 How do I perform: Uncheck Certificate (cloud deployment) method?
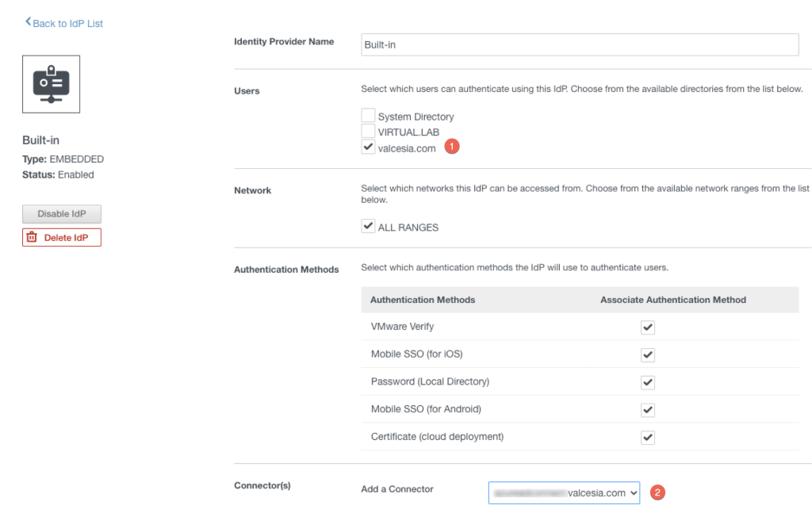click(x=648, y=437)
